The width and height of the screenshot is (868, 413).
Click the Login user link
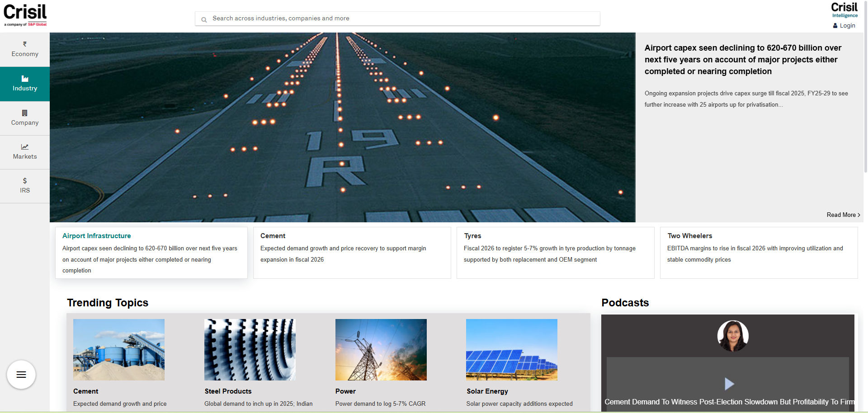coord(844,26)
